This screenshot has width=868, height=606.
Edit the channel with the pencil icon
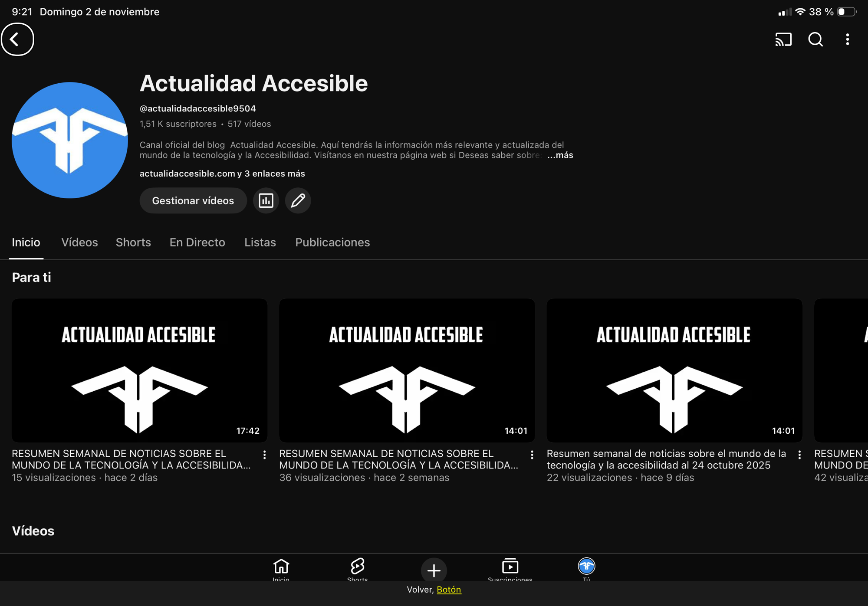(298, 200)
